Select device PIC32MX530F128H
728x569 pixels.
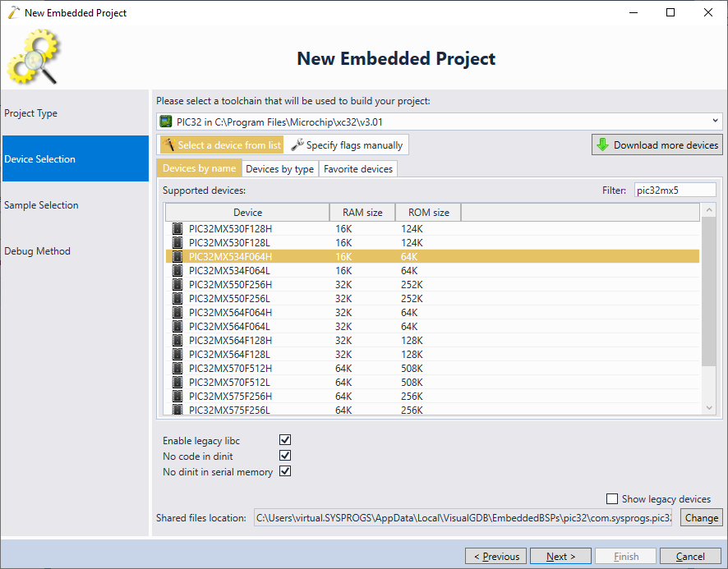[x=432, y=229]
